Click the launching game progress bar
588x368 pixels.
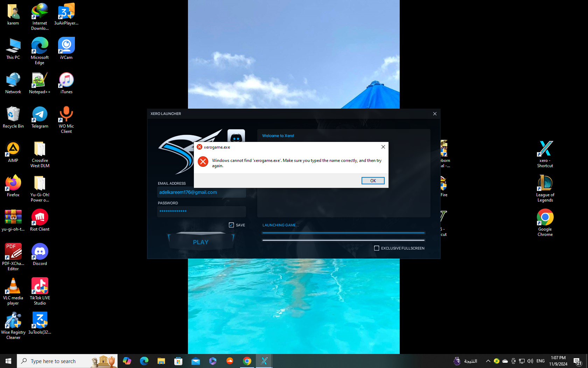(x=343, y=233)
